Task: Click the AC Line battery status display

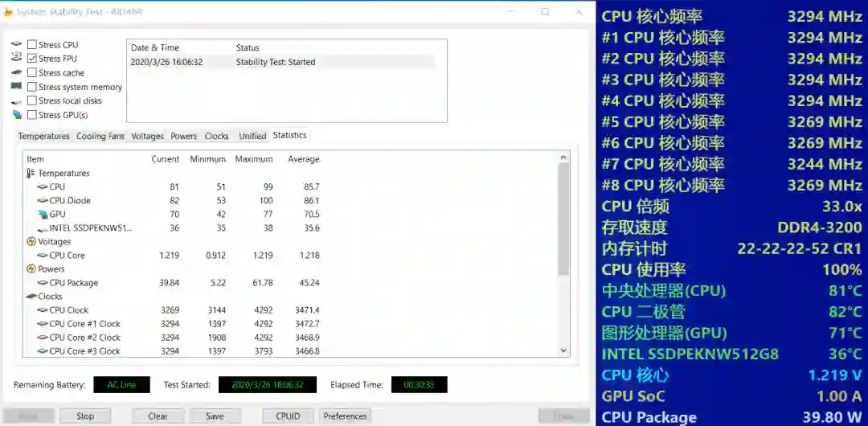Action: 122,384
